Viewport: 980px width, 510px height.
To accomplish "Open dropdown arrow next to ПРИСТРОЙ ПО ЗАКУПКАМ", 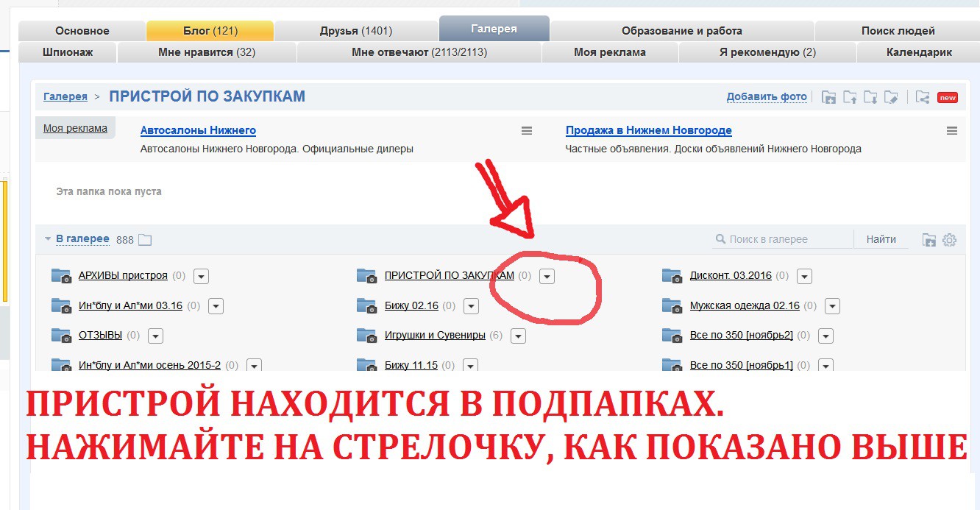I will pos(547,276).
